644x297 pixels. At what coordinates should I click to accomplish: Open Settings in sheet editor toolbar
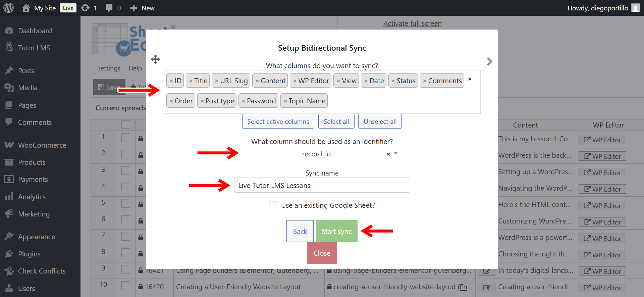(x=109, y=68)
